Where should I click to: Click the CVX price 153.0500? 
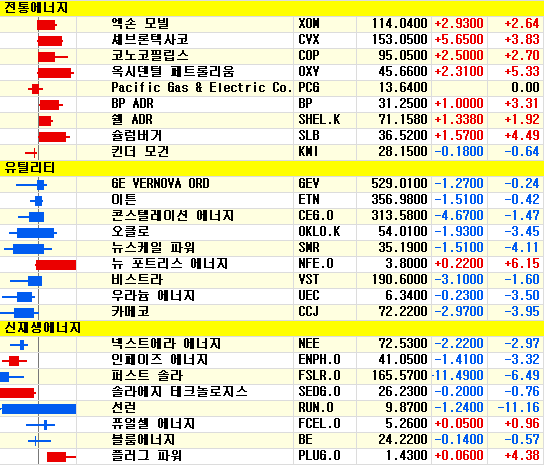(x=399, y=40)
